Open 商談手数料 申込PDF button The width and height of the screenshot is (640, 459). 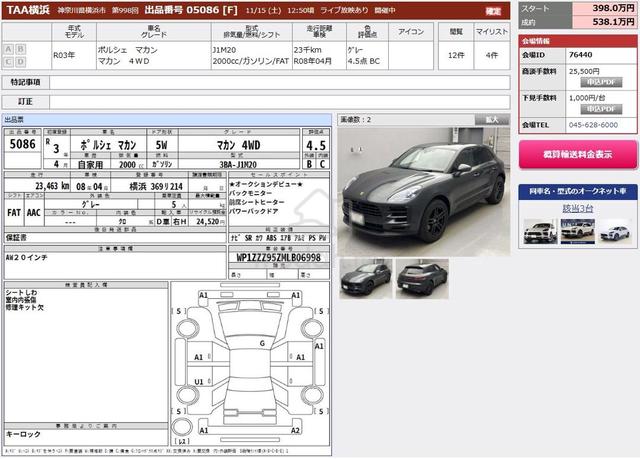601,82
